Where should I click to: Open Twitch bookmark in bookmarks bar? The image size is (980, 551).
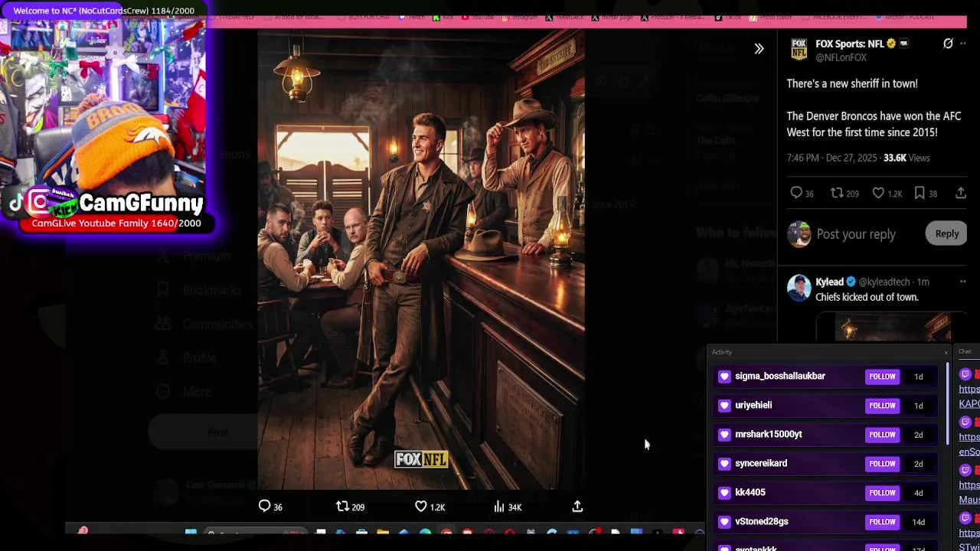click(411, 17)
